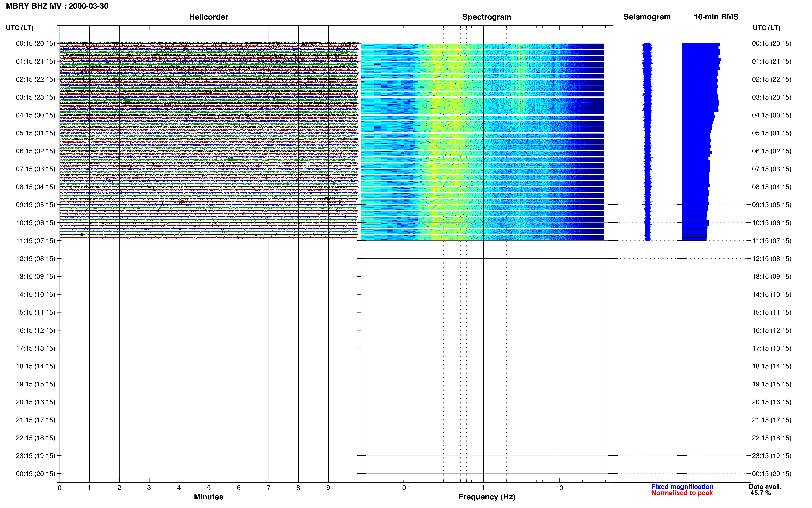
Task: Click the 'Minutes' axis label
Action: (x=209, y=497)
